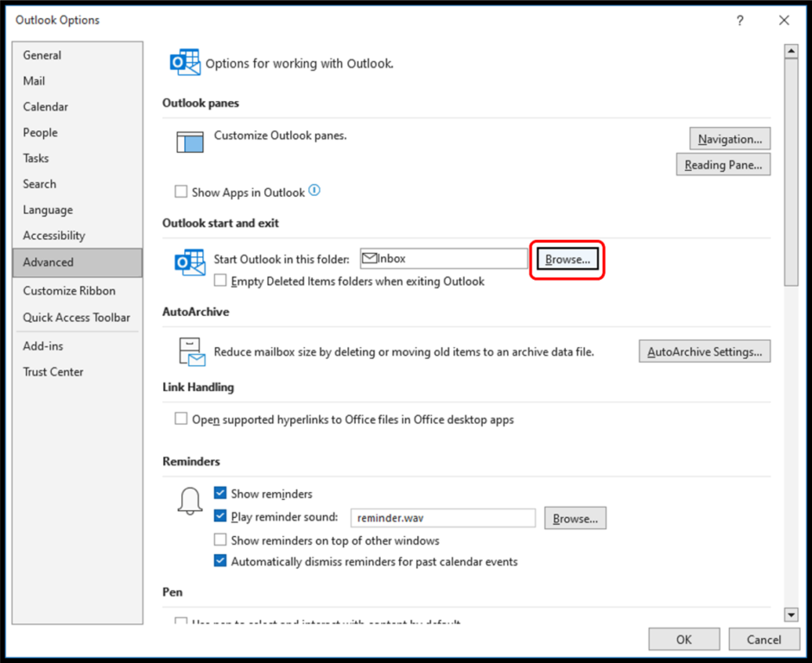Enable Show Apps in Outlook
Image resolution: width=812 pixels, height=663 pixels.
(x=181, y=191)
